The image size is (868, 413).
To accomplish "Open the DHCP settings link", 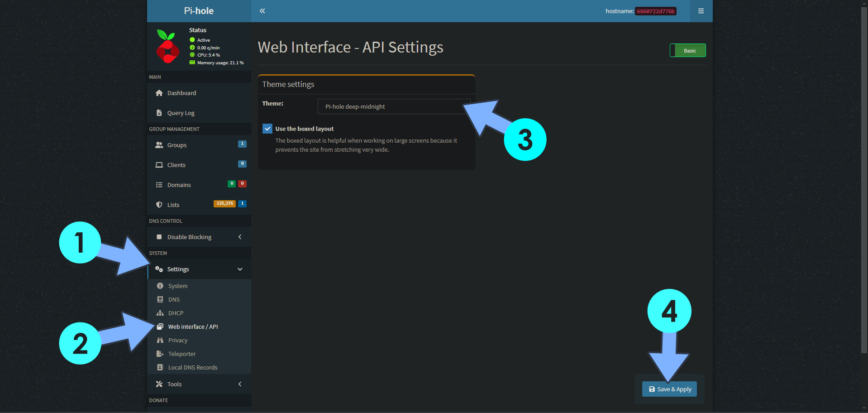I will pos(199,313).
